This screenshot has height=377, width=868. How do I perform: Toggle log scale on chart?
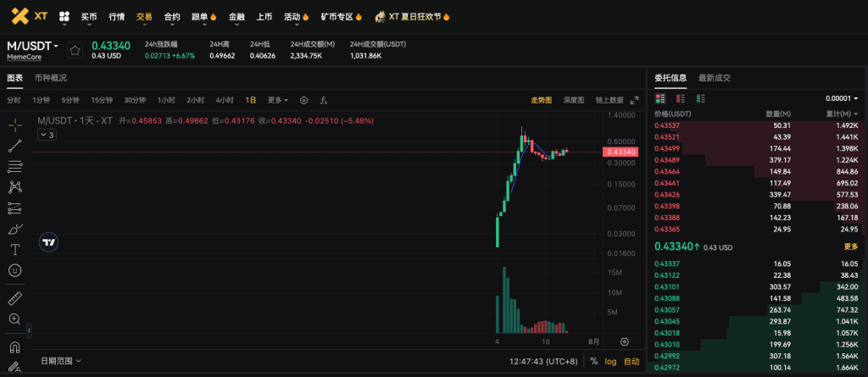click(610, 361)
